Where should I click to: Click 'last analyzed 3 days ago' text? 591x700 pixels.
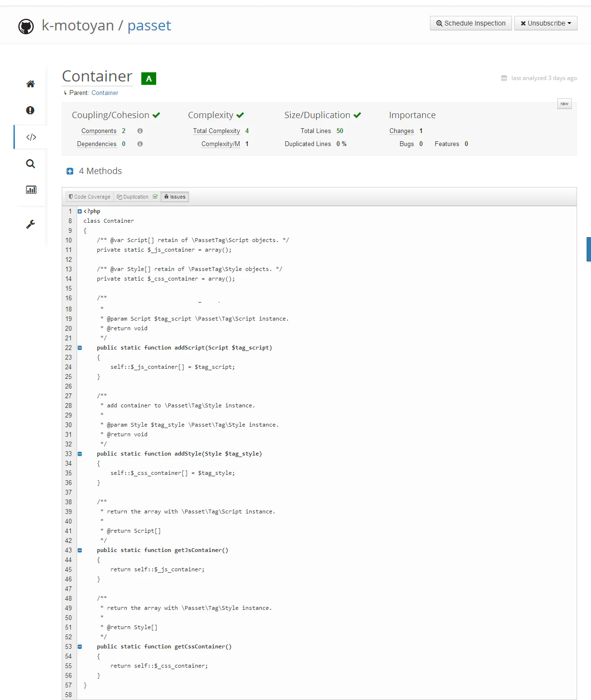(x=544, y=78)
